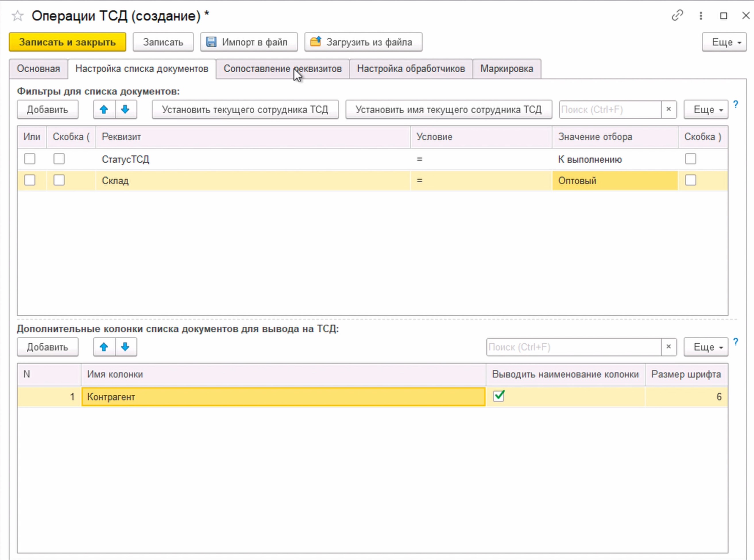Focus the filters Поиск search field
The height and width of the screenshot is (560, 754).
[x=610, y=110]
